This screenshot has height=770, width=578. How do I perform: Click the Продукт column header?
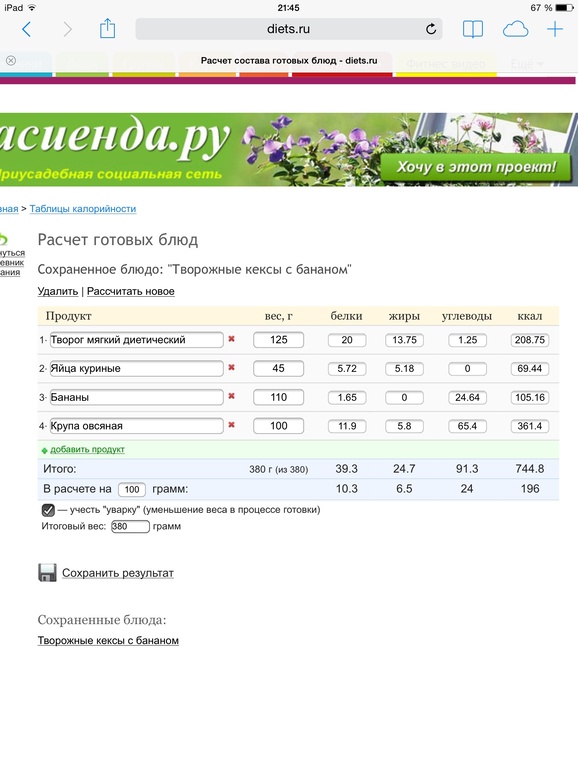click(x=68, y=316)
